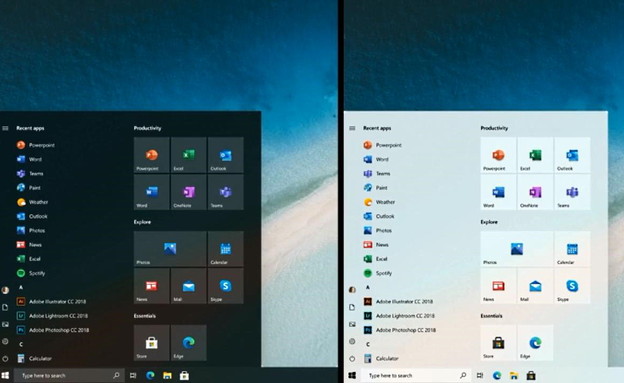Viewport: 624px width, 383px height.
Task: Open Edge tile in dark Start menu
Action: [x=189, y=343]
